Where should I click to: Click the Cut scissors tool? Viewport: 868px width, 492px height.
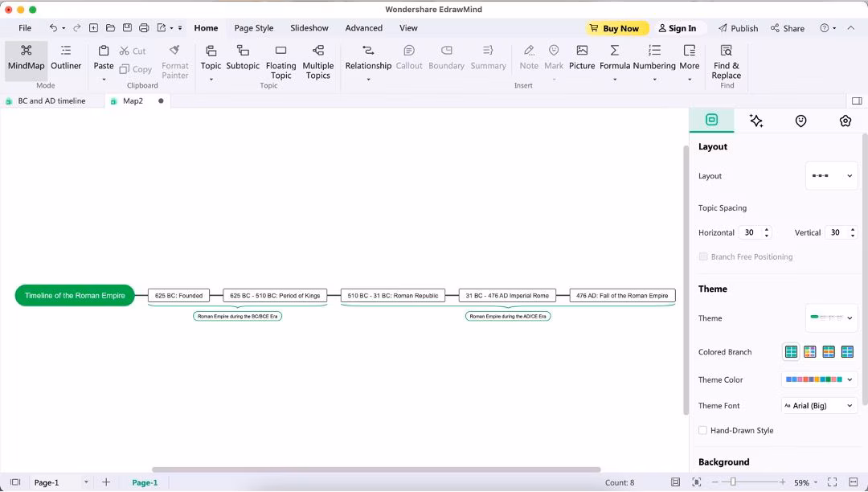(133, 51)
